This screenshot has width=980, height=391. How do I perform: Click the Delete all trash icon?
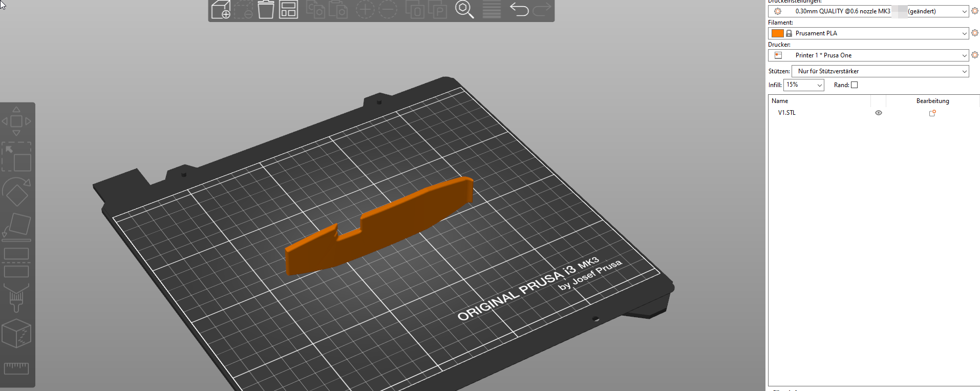coord(266,9)
